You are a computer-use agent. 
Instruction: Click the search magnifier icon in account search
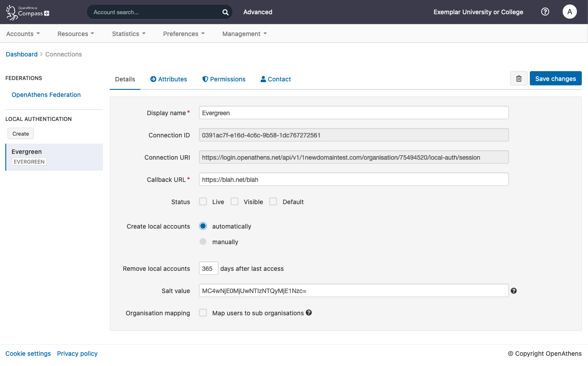(x=225, y=12)
